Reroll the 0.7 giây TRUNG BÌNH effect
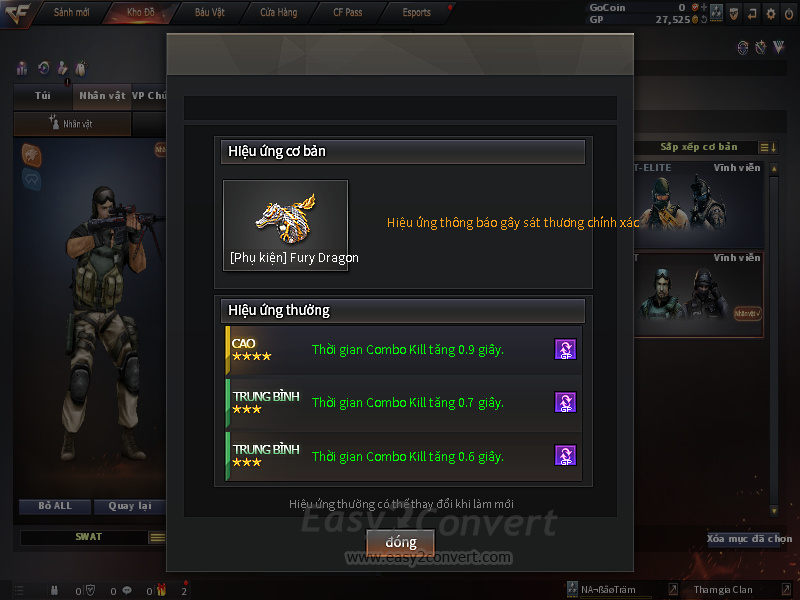The height and width of the screenshot is (600, 800). [565, 402]
